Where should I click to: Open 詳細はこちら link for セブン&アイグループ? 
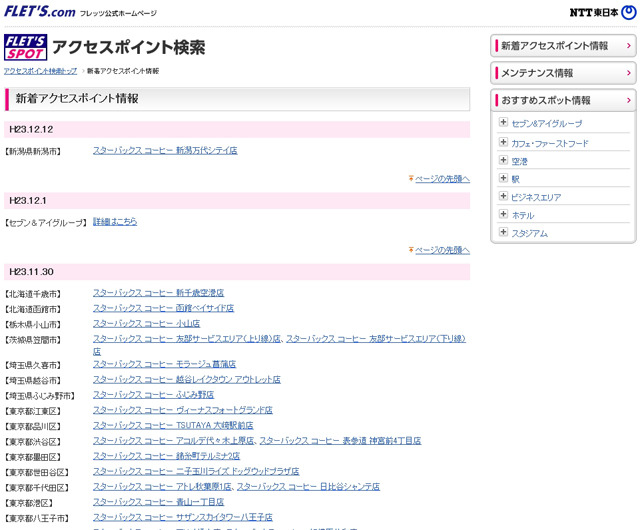(x=115, y=221)
